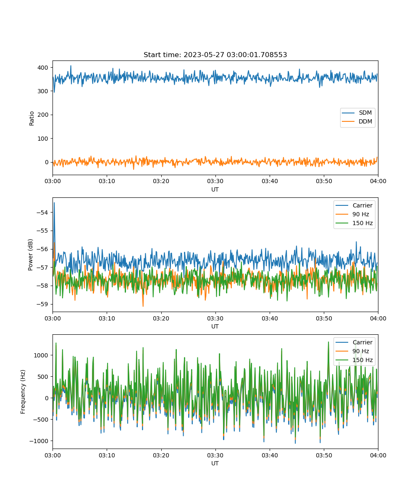Image resolution: width=420 pixels, height=504 pixels.
Task: Click the Carrier legend entry in the Frequency plot
Action: coord(362,342)
